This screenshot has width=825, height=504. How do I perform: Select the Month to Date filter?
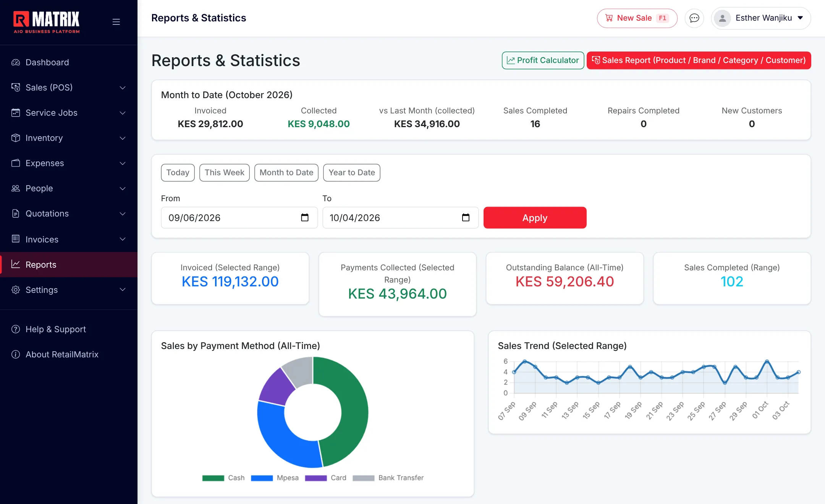pos(286,173)
